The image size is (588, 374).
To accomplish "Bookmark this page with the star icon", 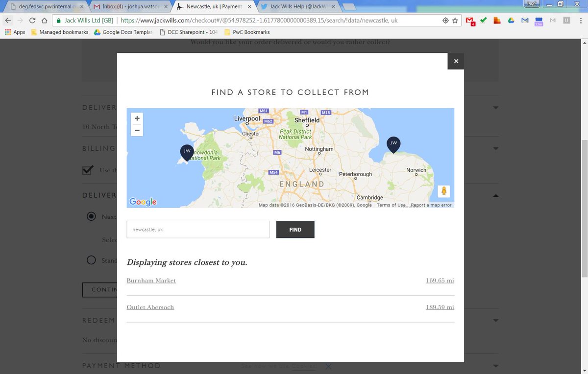I will click(x=455, y=21).
